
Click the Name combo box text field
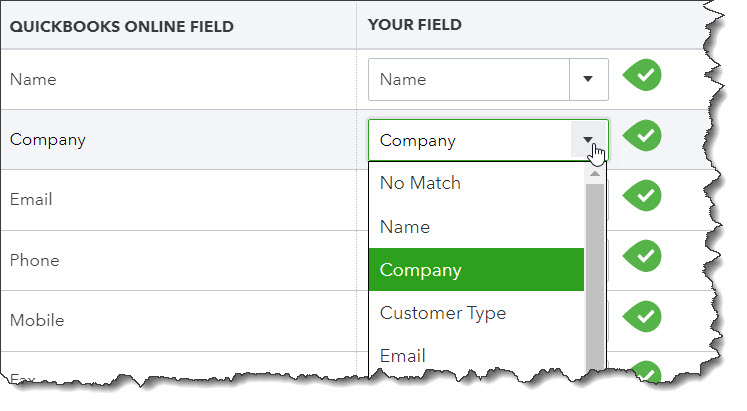click(468, 79)
